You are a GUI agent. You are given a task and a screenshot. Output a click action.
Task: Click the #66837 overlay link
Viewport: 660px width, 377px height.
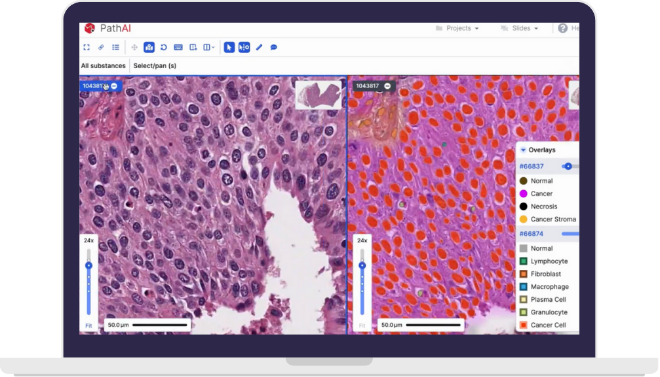click(531, 166)
